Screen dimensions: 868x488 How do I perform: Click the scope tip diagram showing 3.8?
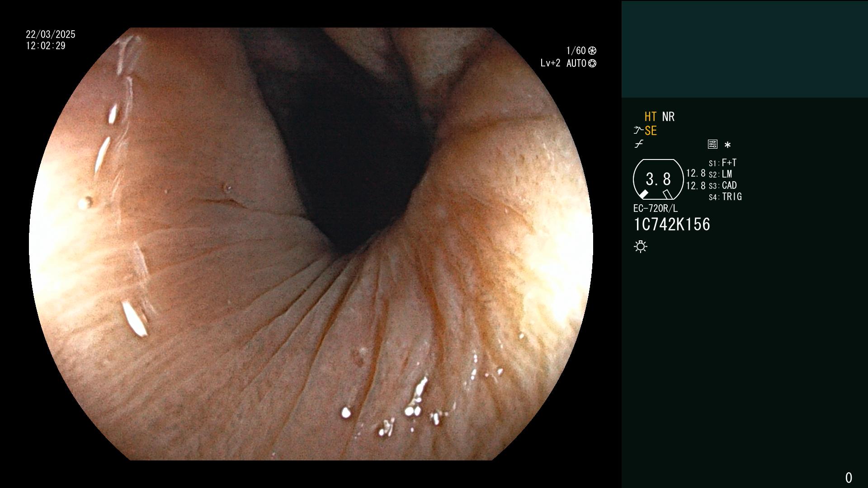(x=658, y=179)
